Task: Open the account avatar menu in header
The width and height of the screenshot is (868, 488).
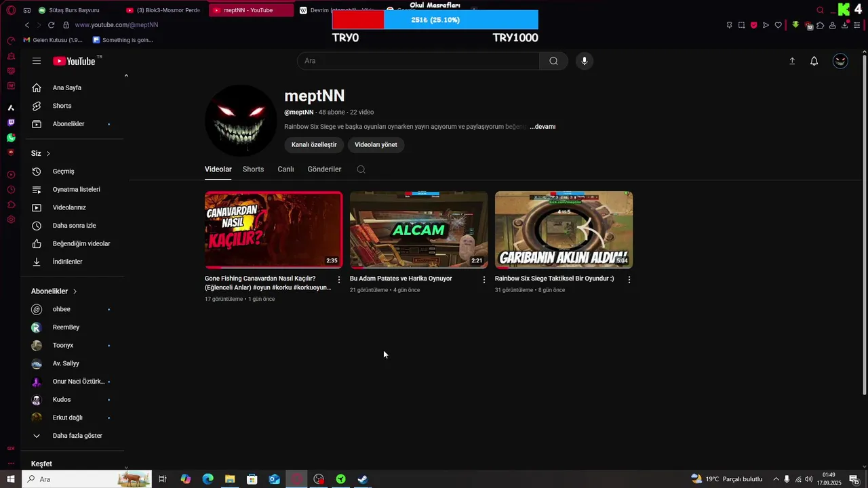Action: [840, 61]
